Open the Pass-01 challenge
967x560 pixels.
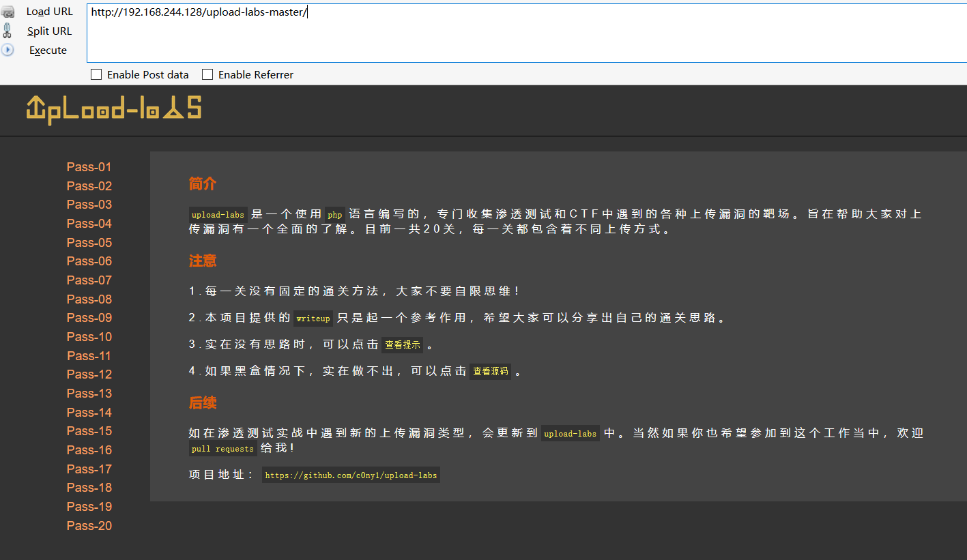[x=89, y=166]
